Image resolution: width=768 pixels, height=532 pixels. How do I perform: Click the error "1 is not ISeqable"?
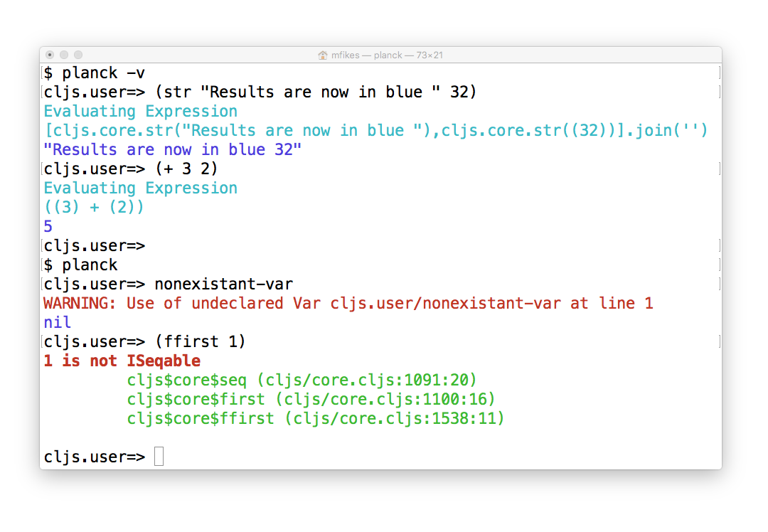tap(122, 361)
